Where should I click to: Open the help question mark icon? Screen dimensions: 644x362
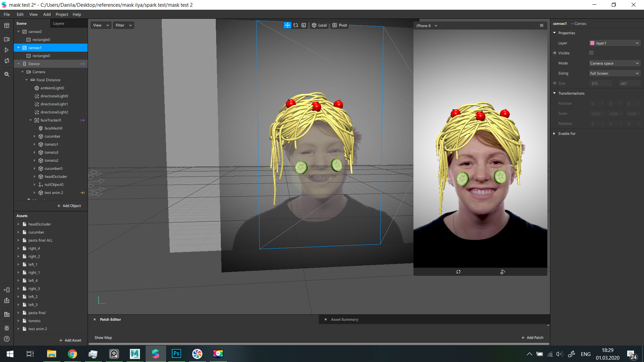[x=7, y=339]
